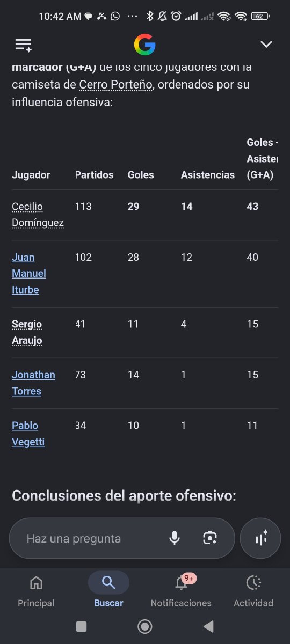Open the Juan Manuel Iturbe link
The image size is (290, 644).
point(29,274)
